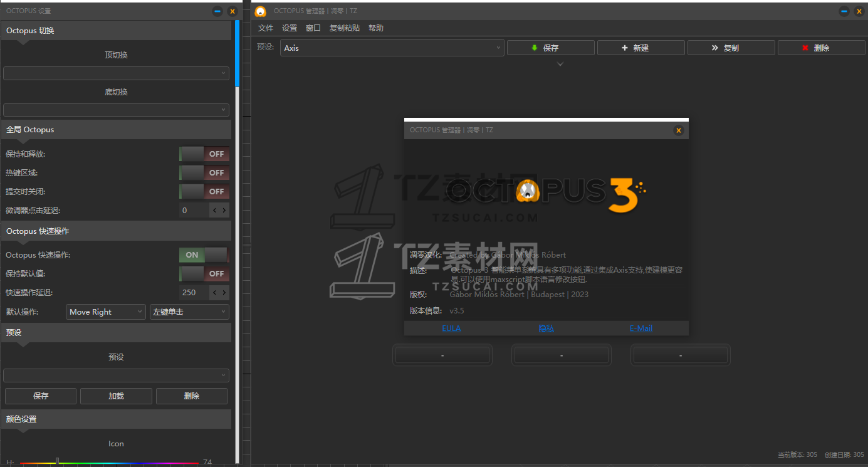Image resolution: width=868 pixels, height=467 pixels.
Task: Close the OCTOPUS 管理器 main window
Action: [x=859, y=11]
